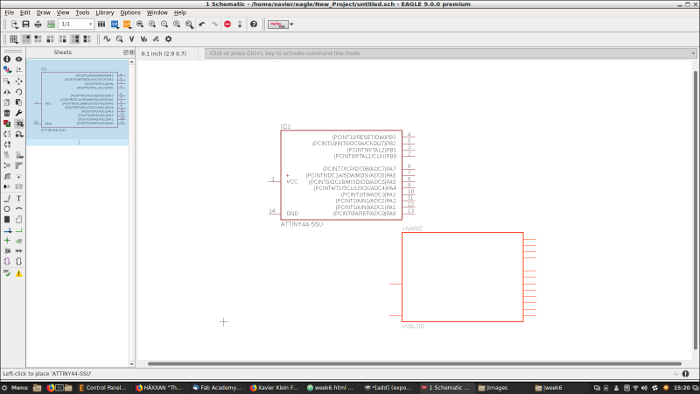Image resolution: width=700 pixels, height=394 pixels.
Task: Switch to Control Panel taskbar window
Action: point(103,388)
